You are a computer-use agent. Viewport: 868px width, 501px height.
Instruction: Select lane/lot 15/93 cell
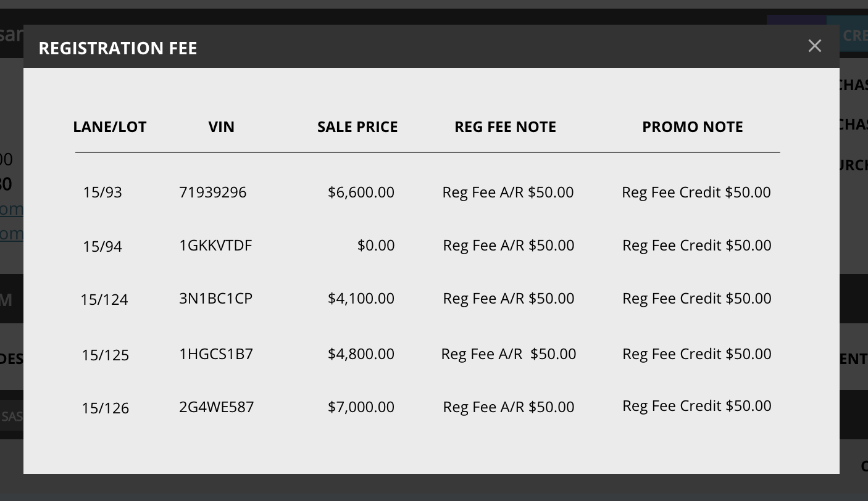click(102, 193)
